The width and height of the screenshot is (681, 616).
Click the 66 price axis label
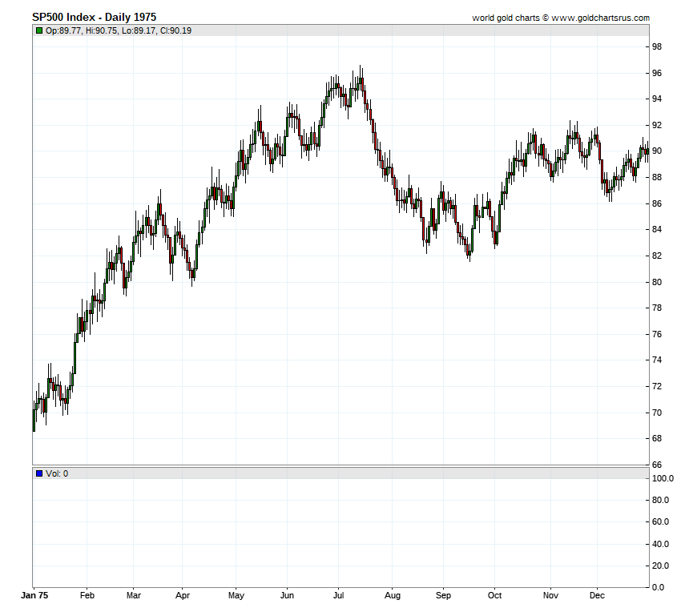click(x=657, y=465)
